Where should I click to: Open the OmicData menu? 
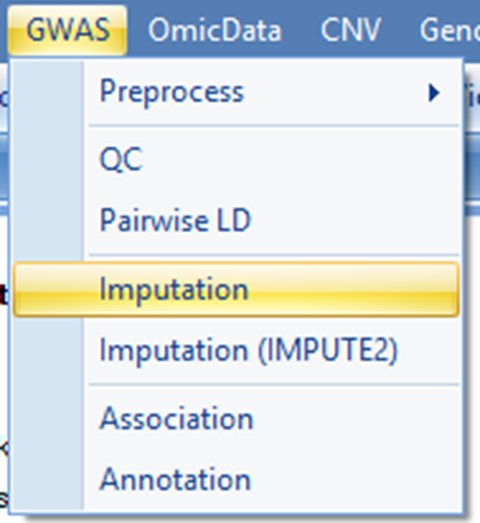click(x=215, y=30)
